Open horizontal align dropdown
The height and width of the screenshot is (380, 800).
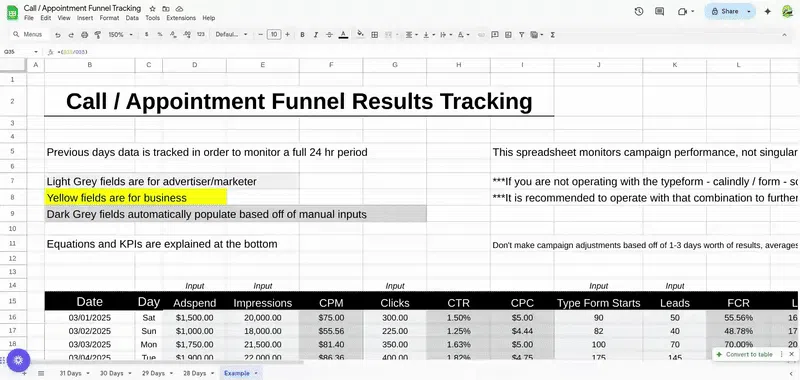(411, 35)
